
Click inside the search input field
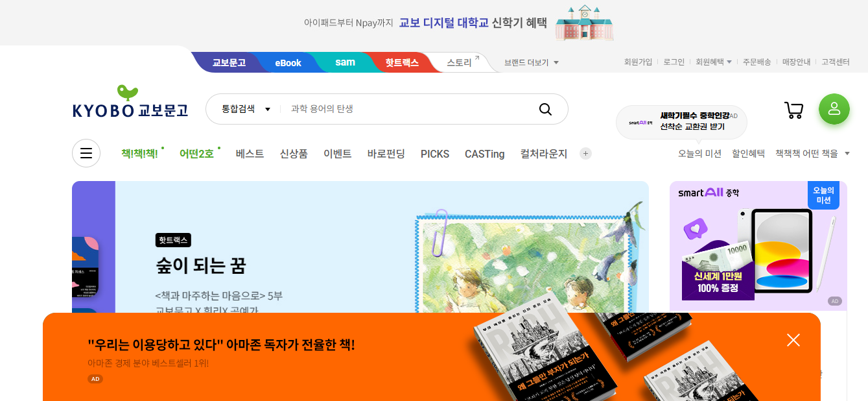[402, 110]
